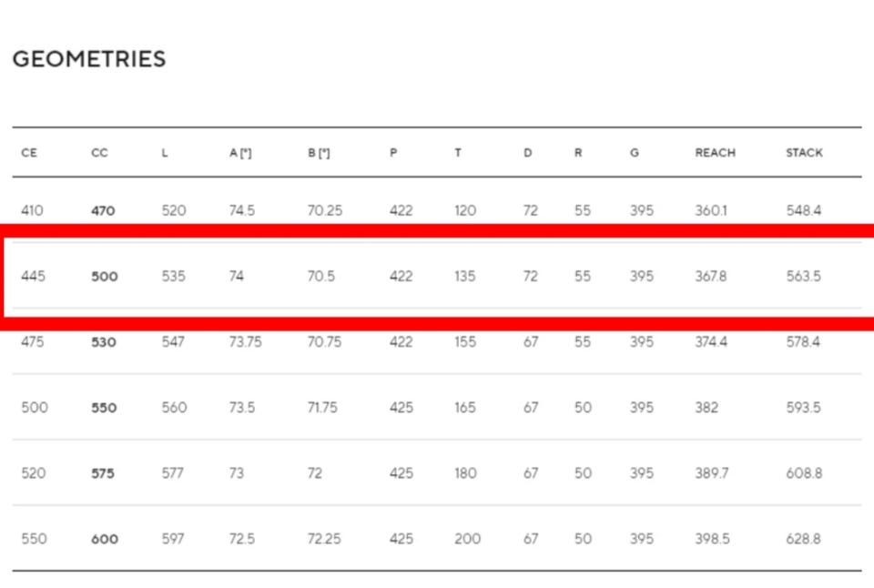Click stack value 628.8 in last row
The width and height of the screenshot is (874, 588).
click(x=803, y=540)
